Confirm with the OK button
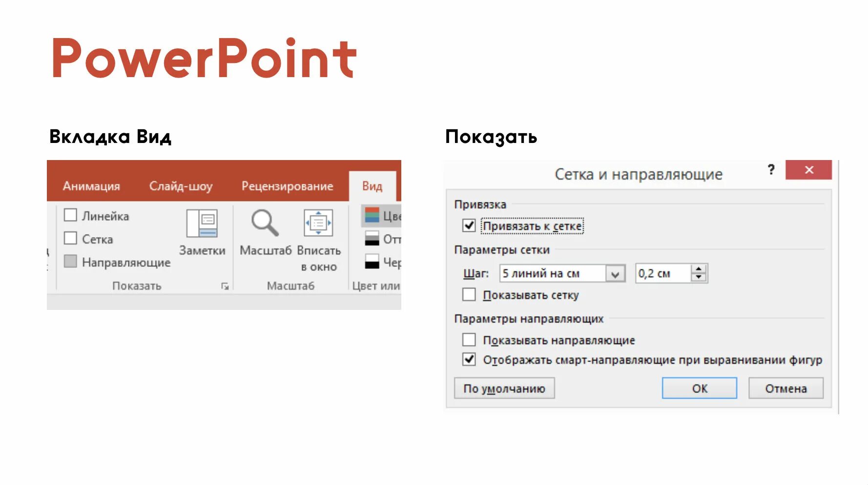The image size is (868, 485). coord(700,388)
